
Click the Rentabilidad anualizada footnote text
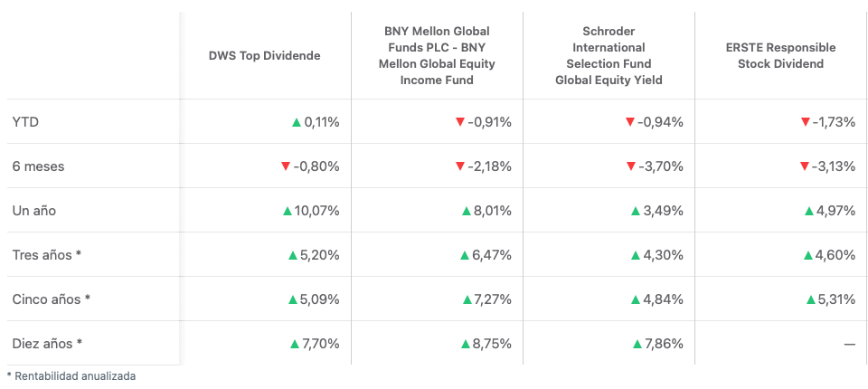tap(74, 375)
